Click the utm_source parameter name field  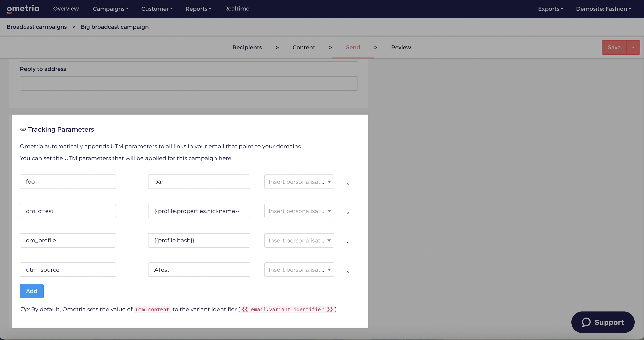(x=68, y=270)
